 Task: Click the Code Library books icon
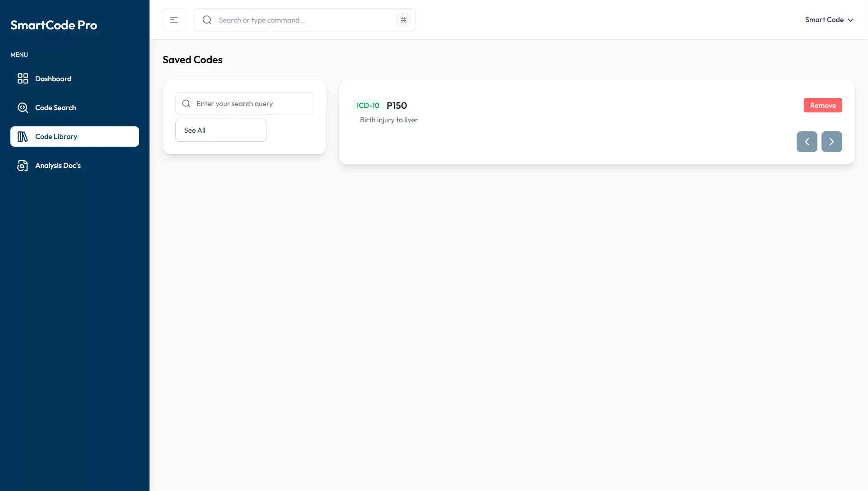pyautogui.click(x=23, y=136)
